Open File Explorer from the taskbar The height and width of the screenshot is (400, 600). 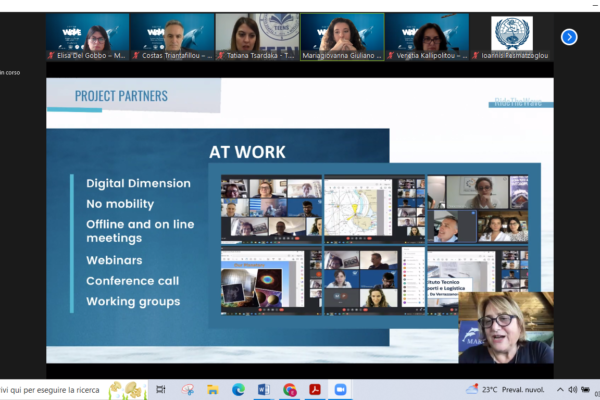click(x=213, y=389)
